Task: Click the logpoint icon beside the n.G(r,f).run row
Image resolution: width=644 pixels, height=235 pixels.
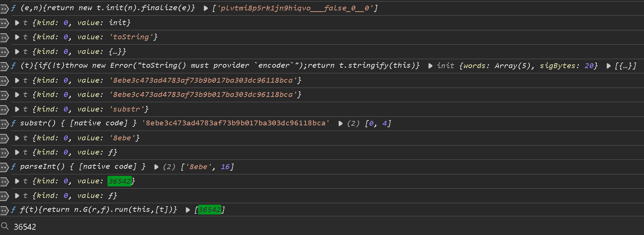Action: [4, 210]
